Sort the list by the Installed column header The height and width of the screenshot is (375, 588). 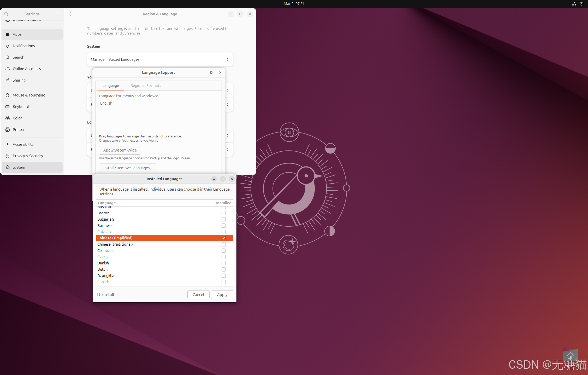(223, 203)
